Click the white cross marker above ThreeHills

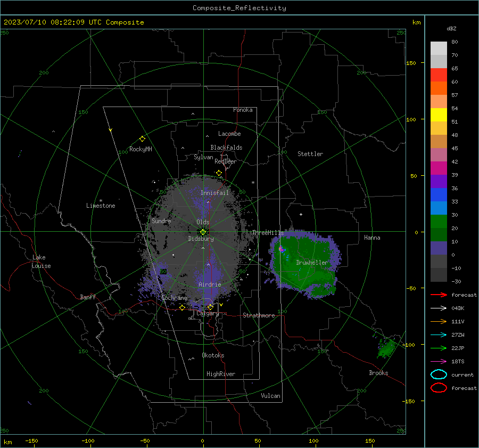(x=301, y=214)
